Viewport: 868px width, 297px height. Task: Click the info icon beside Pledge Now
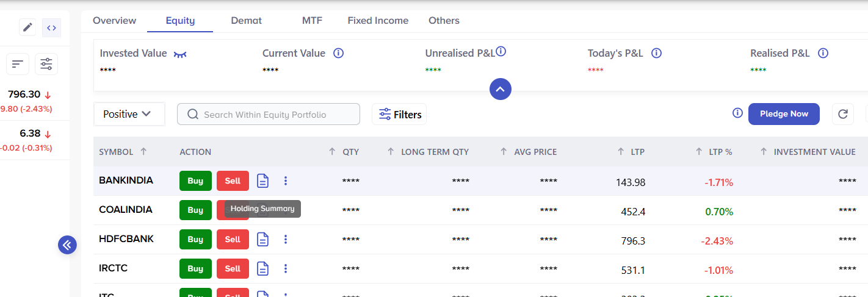tap(737, 113)
